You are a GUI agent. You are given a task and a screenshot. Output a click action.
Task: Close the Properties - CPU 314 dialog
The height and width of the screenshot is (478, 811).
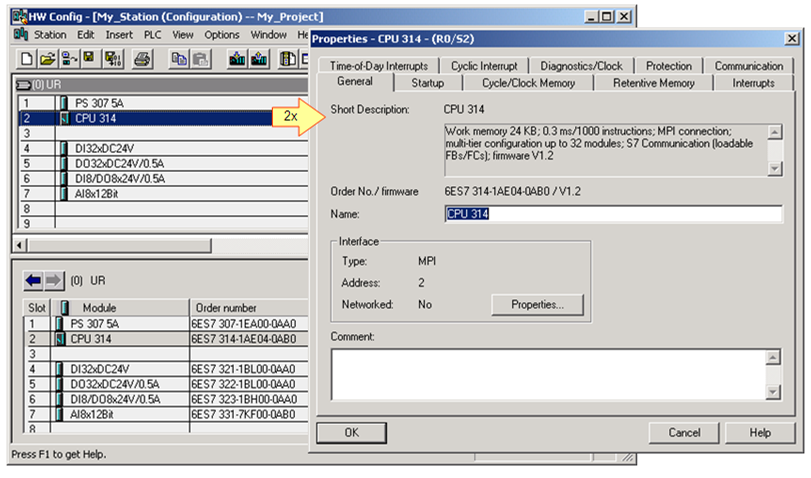791,39
